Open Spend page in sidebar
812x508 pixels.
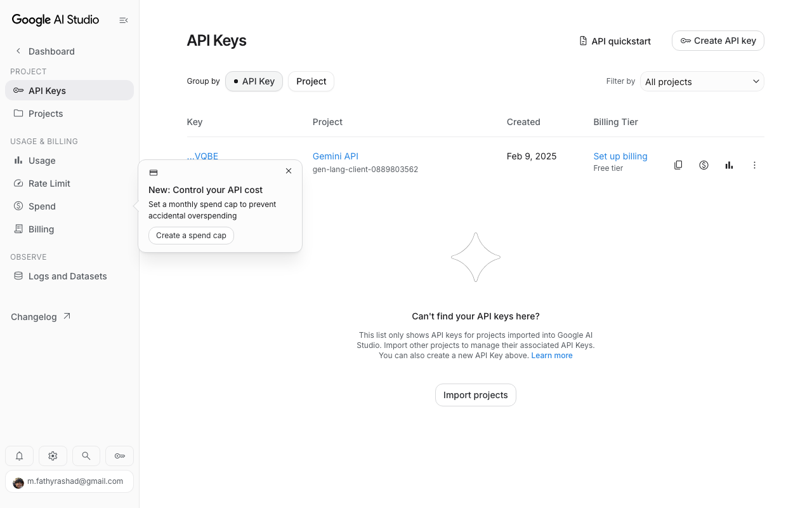69,206
